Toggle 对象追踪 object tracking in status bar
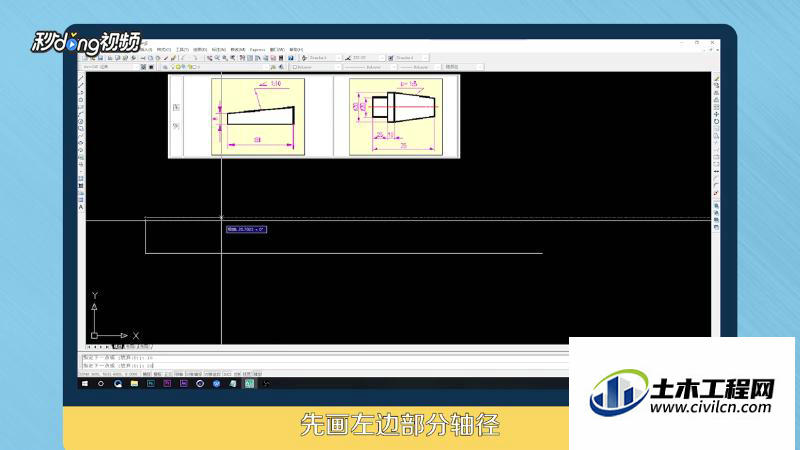800x450 pixels. 212,374
